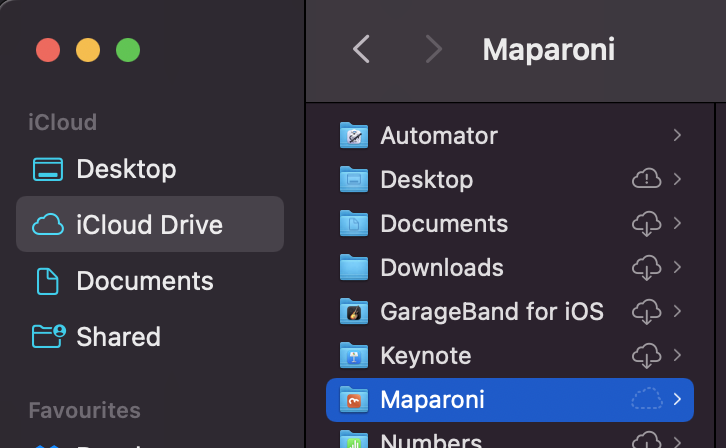Click the Shared folder sidebar icon
Viewport: 726px width, 448px height.
(x=49, y=336)
